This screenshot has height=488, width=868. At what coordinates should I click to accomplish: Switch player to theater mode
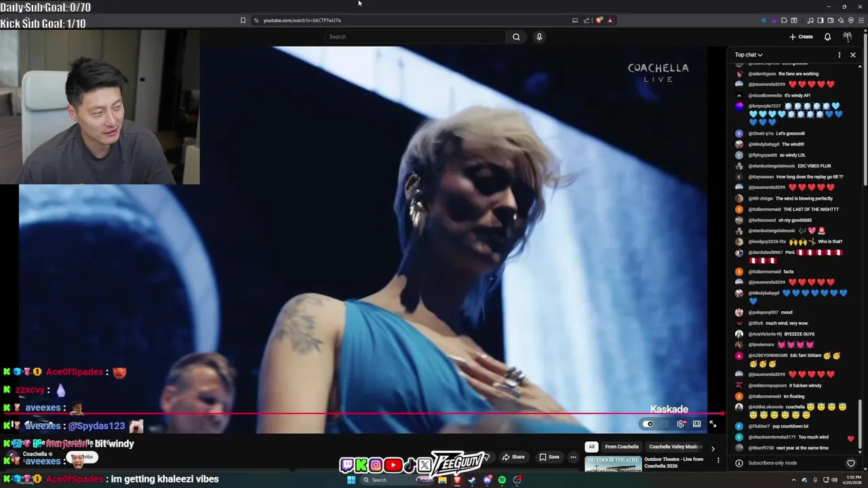(696, 424)
